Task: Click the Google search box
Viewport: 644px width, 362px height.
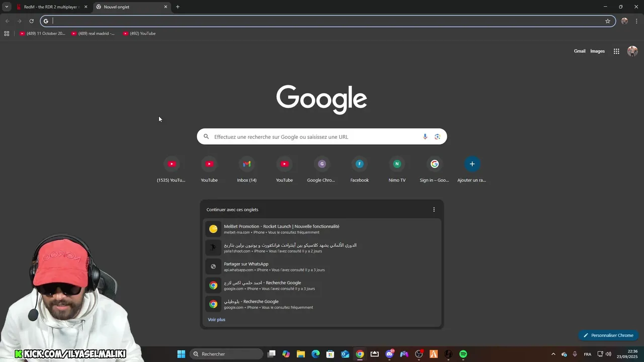Action: (x=322, y=137)
